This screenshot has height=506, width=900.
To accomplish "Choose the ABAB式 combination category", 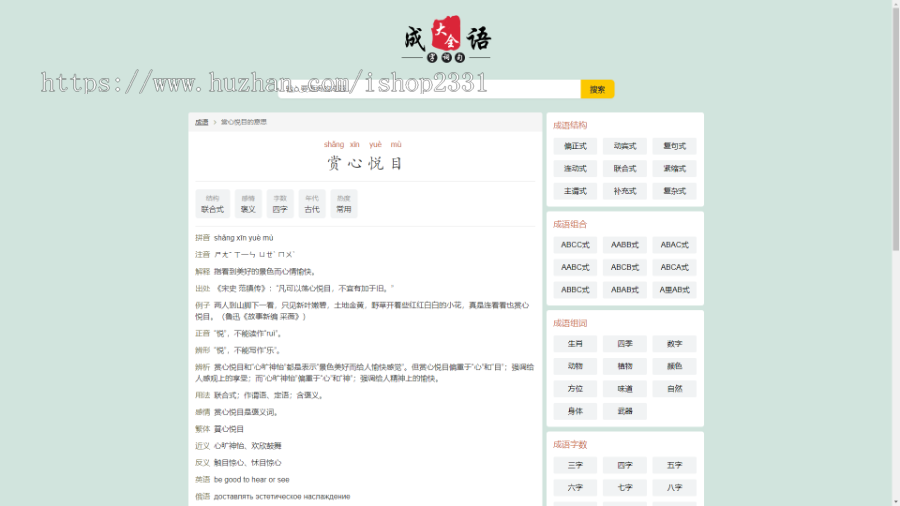I will (625, 290).
